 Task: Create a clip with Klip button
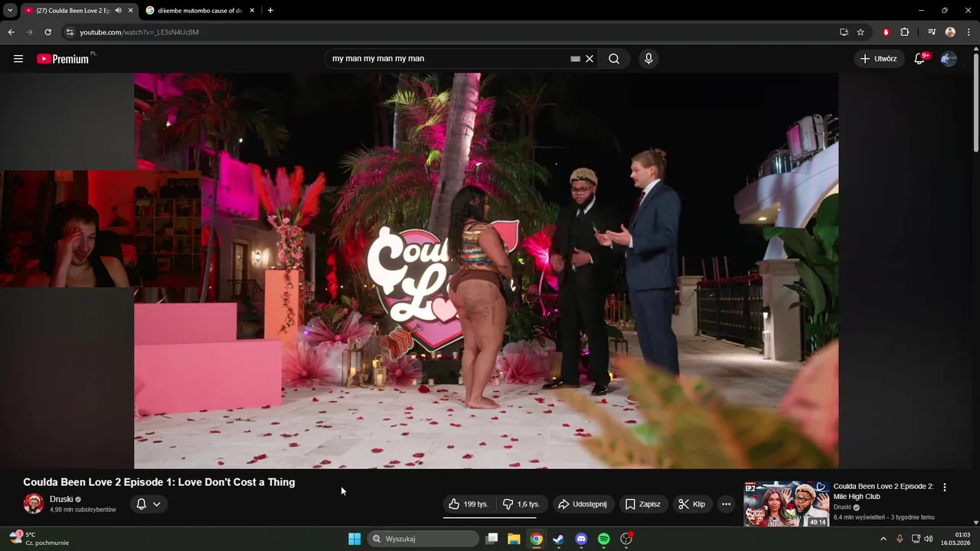coord(692,504)
